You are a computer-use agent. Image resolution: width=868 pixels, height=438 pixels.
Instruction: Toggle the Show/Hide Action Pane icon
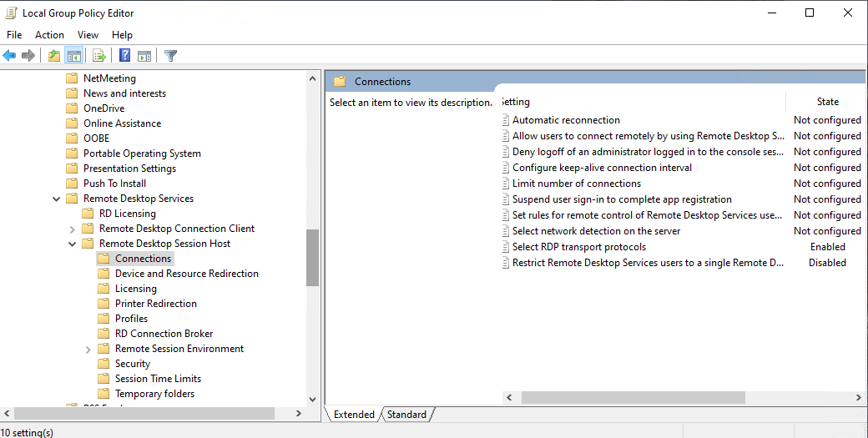point(144,56)
